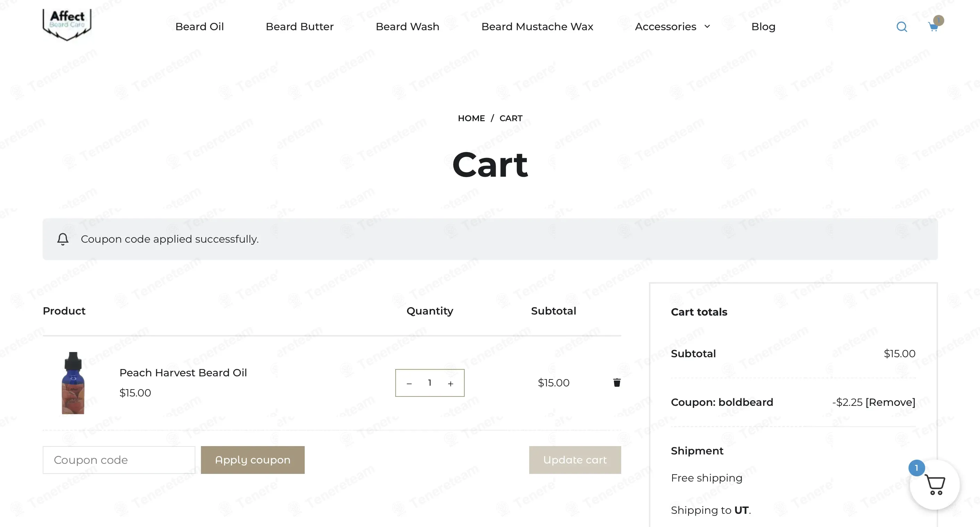Open the Beard Oil menu
This screenshot has width=980, height=527.
[199, 27]
